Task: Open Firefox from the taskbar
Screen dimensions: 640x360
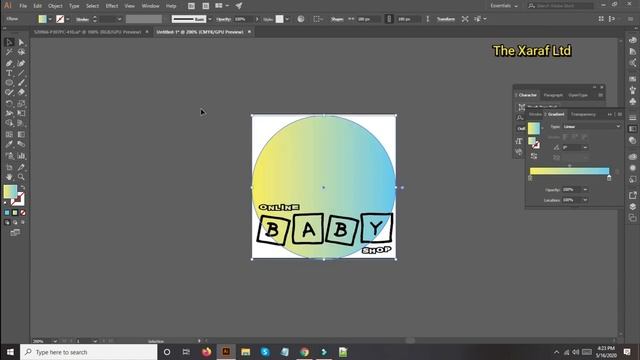Action: [207, 352]
